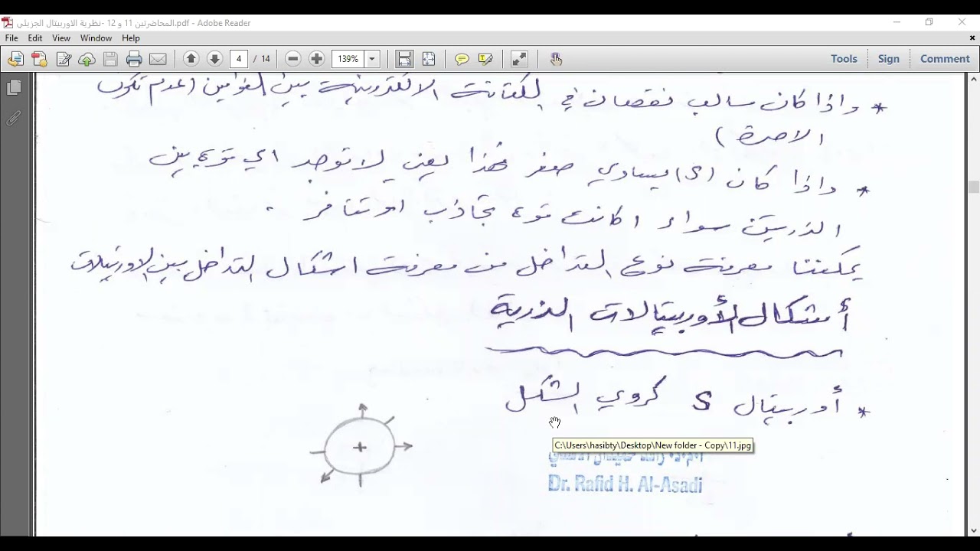Click the Create PDF online icon
The height and width of the screenshot is (551, 980).
(x=39, y=59)
